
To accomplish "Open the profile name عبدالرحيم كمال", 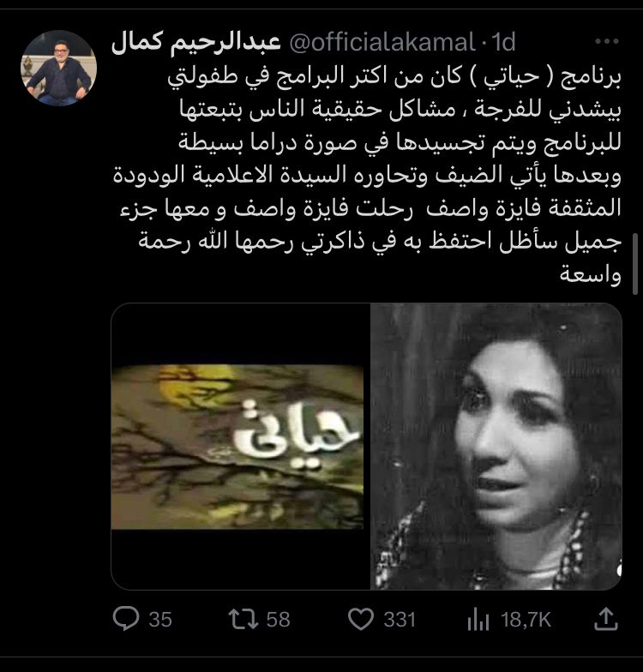I will pyautogui.click(x=195, y=44).
